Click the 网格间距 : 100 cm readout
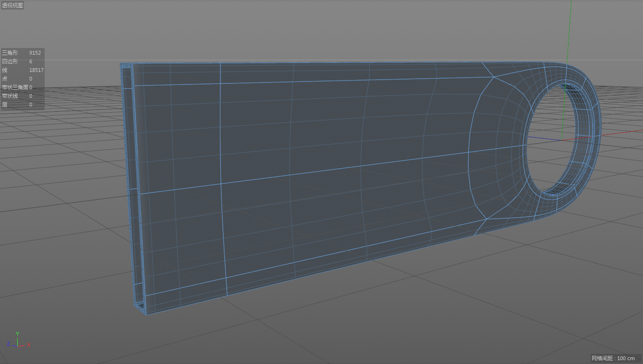This screenshot has width=643, height=364. tap(613, 358)
